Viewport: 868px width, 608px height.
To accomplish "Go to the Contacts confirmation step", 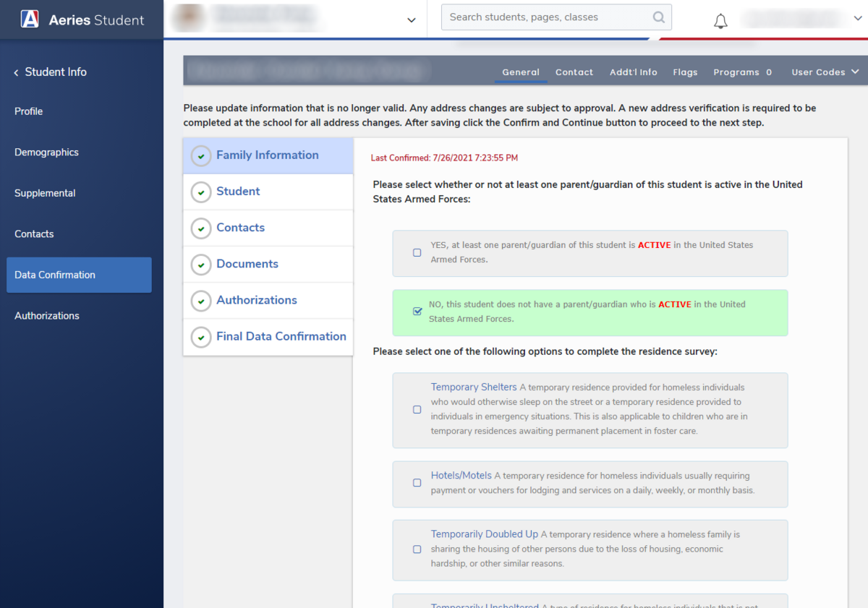I will pos(268,228).
